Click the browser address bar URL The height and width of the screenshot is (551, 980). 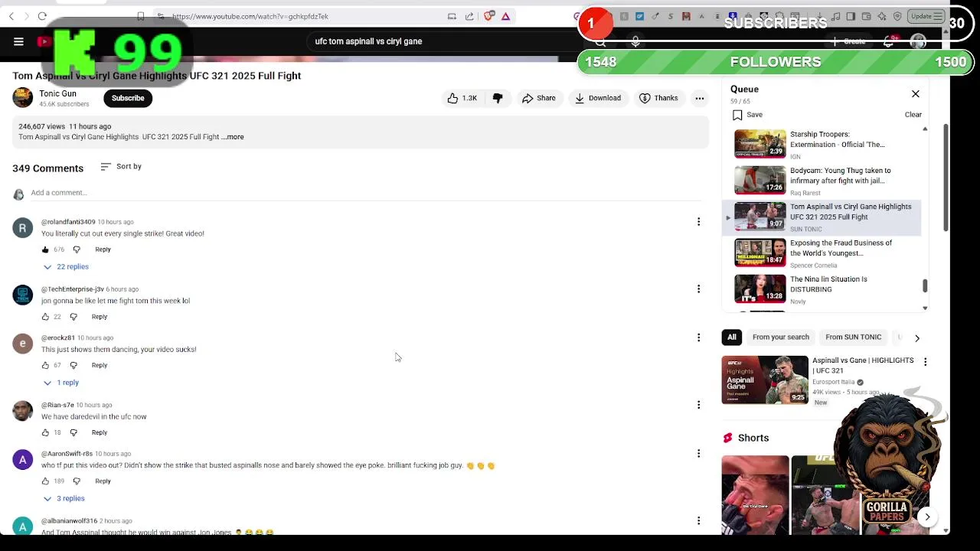click(250, 16)
